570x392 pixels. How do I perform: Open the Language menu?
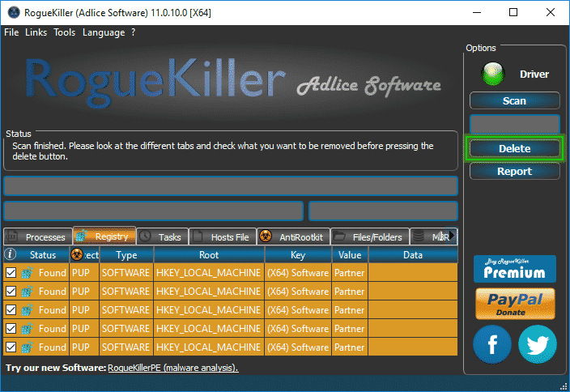pos(104,32)
